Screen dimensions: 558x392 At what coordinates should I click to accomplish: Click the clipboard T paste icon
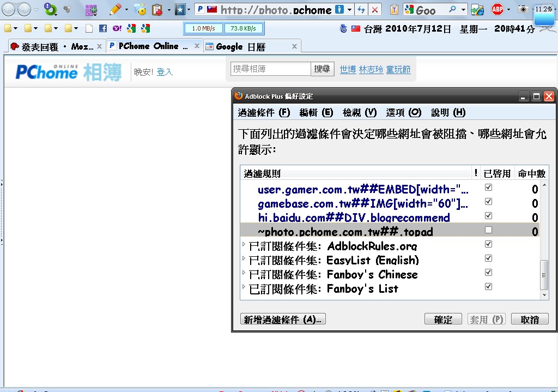(x=394, y=10)
